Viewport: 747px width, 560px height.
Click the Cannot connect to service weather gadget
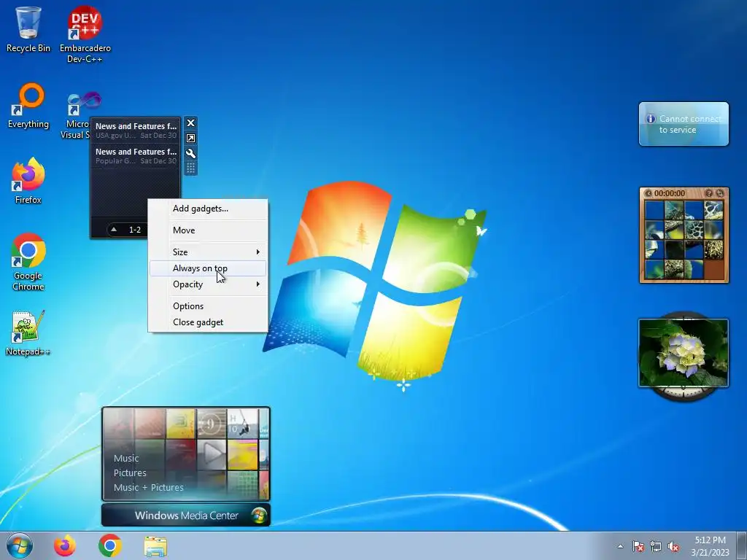click(x=684, y=124)
